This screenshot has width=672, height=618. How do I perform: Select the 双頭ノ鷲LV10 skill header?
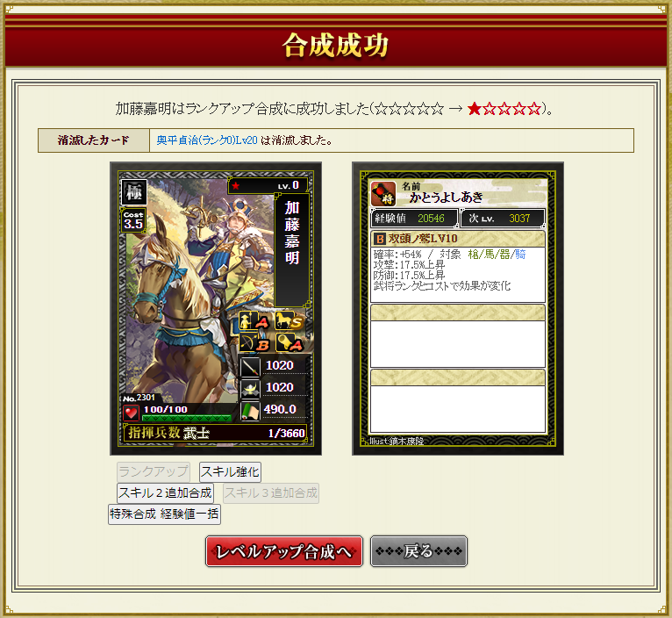pos(458,239)
